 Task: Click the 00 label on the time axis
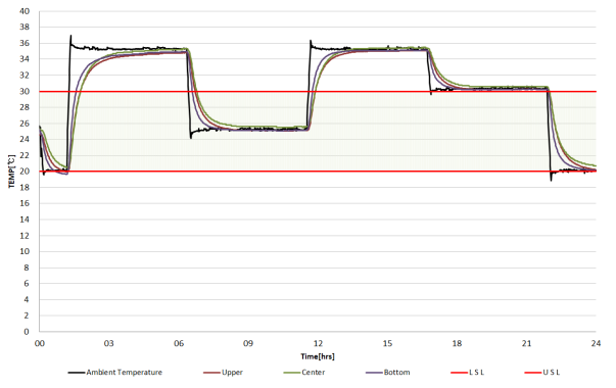point(40,344)
